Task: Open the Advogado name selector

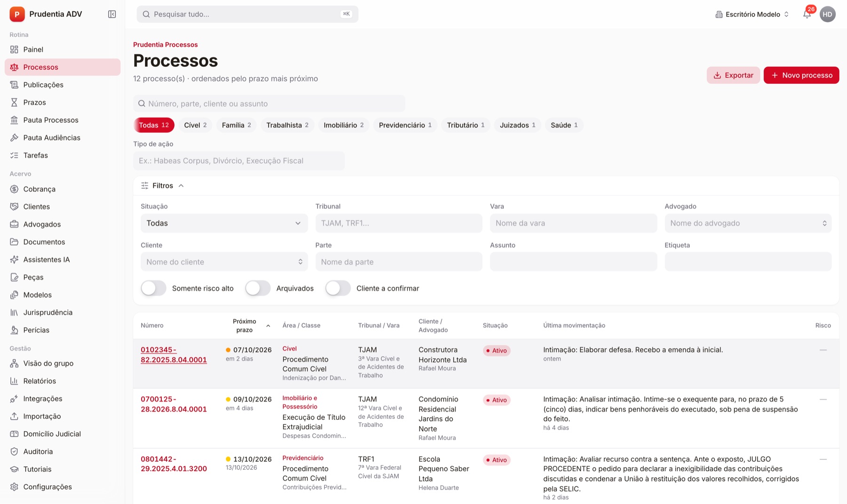Action: [748, 223]
